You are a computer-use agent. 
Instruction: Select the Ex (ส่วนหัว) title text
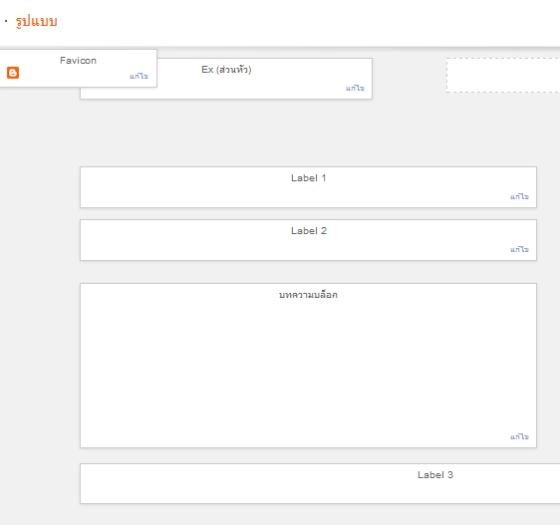click(226, 69)
